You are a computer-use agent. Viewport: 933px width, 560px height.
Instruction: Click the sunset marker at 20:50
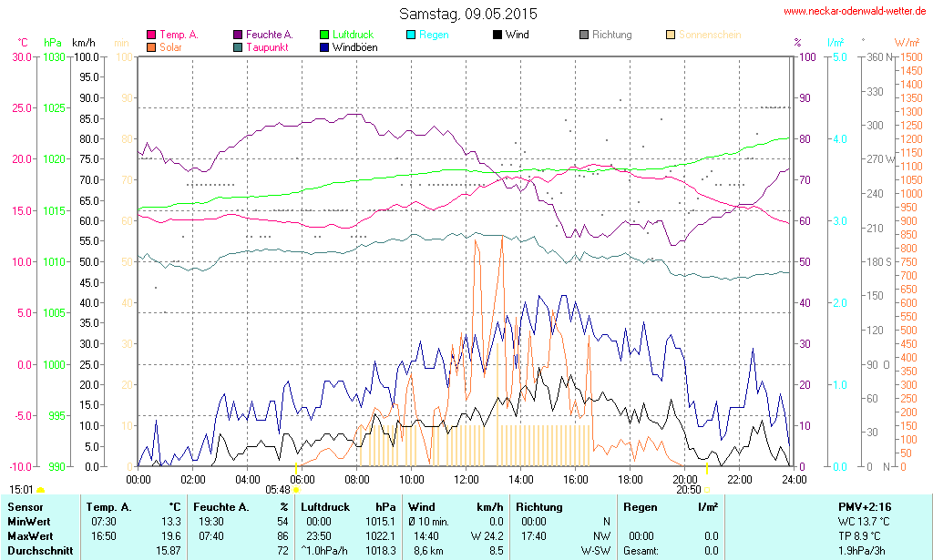[708, 490]
